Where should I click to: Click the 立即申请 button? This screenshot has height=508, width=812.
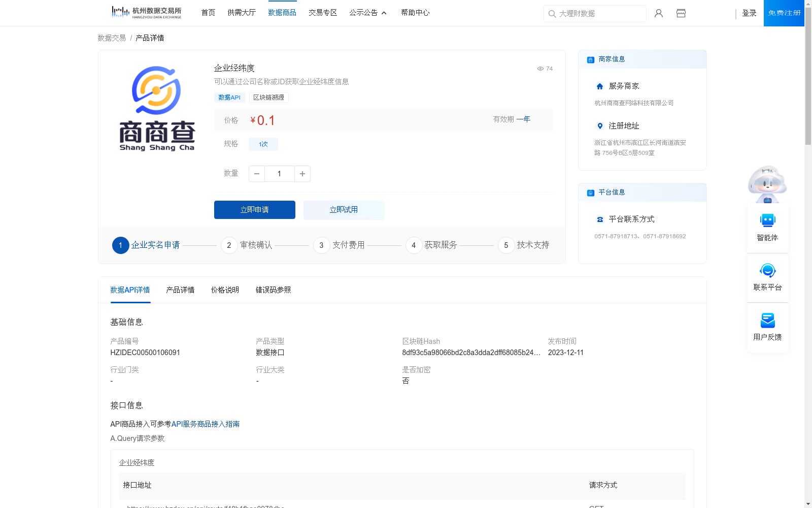pyautogui.click(x=255, y=210)
